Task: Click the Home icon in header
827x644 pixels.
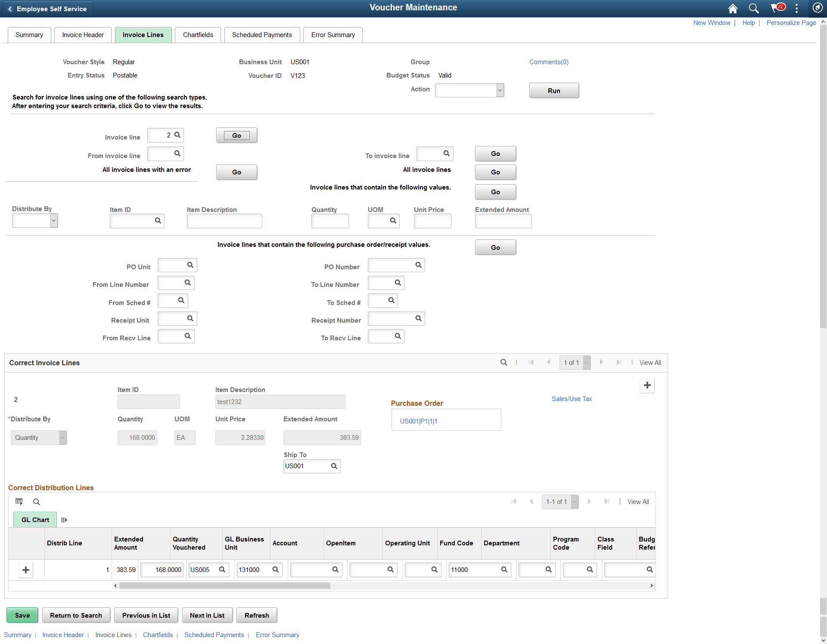Action: (732, 9)
